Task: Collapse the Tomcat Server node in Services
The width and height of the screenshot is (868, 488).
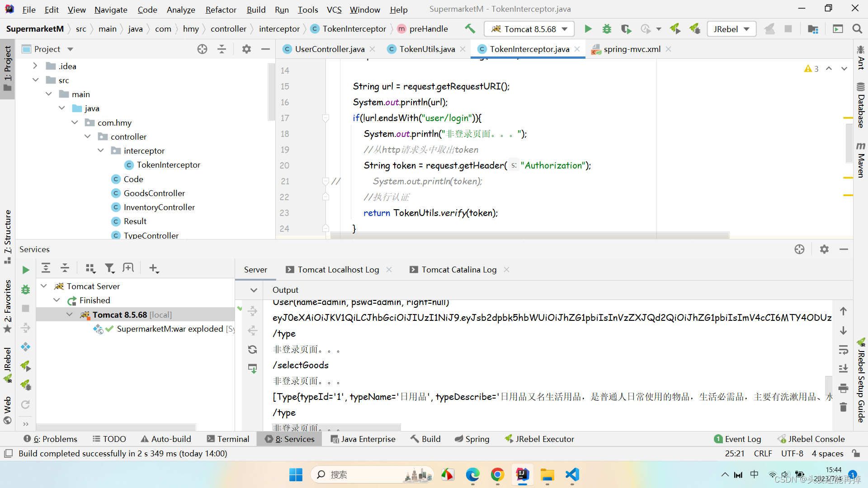Action: pyautogui.click(x=44, y=286)
